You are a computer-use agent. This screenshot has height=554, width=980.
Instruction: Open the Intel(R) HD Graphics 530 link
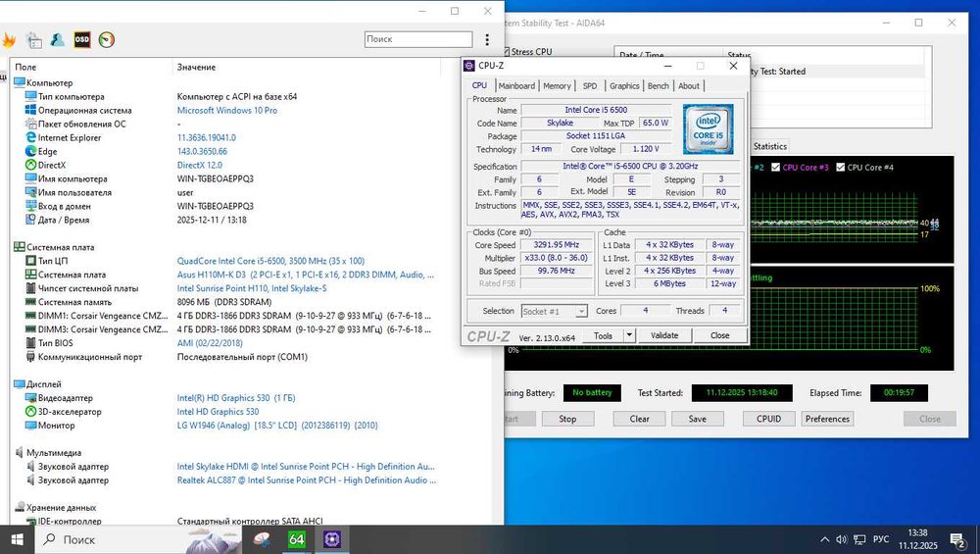(x=235, y=398)
